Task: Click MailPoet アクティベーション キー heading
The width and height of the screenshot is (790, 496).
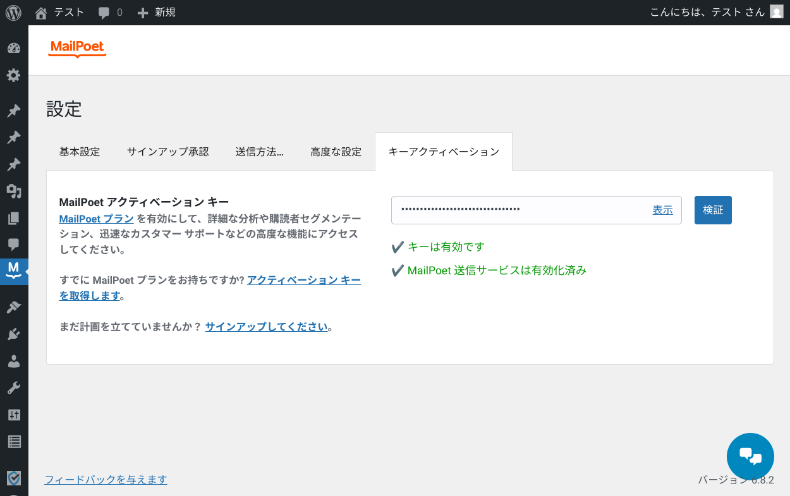Action: (x=144, y=202)
